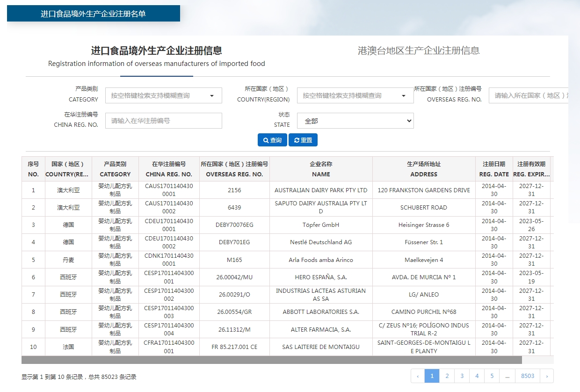
Task: Expand the 状态 STATE select showing 全部
Action: tap(355, 121)
